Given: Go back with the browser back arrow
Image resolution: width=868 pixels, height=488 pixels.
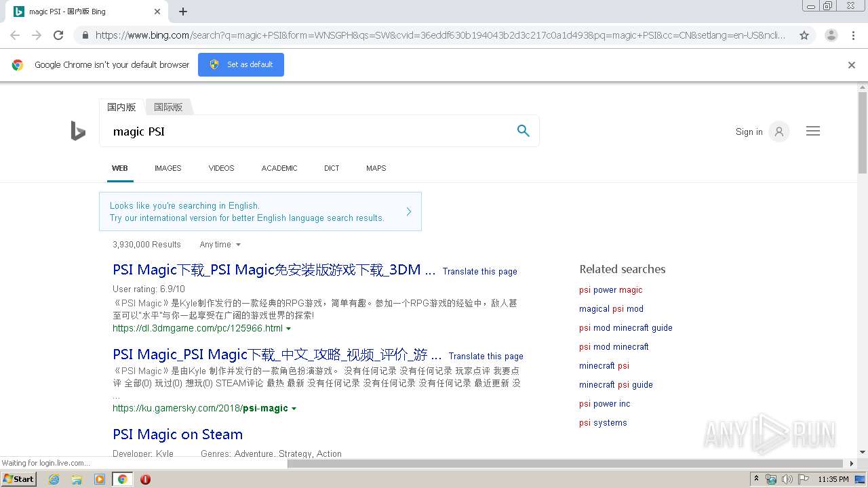Looking at the screenshot, I should (15, 35).
